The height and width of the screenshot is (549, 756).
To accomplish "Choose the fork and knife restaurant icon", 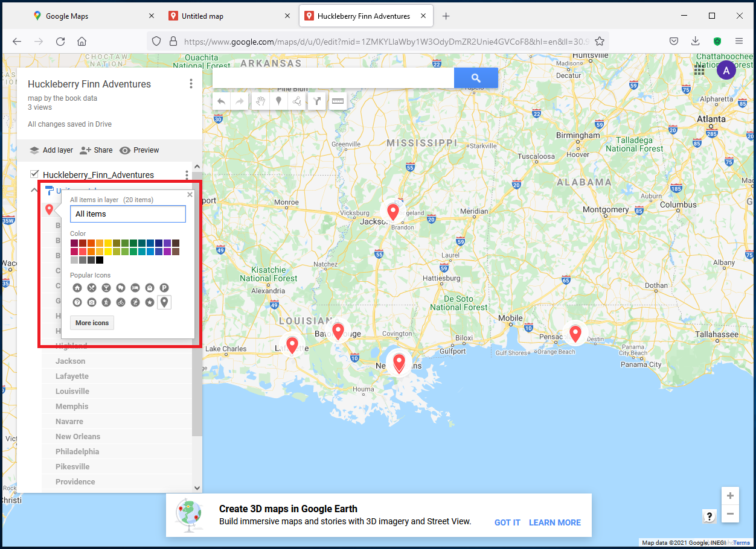I will (92, 288).
